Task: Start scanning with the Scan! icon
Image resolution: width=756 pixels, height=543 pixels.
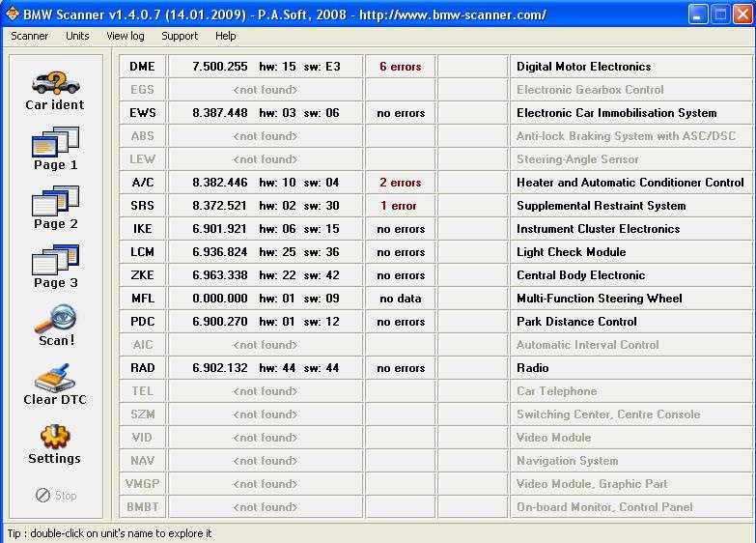Action: (55, 319)
